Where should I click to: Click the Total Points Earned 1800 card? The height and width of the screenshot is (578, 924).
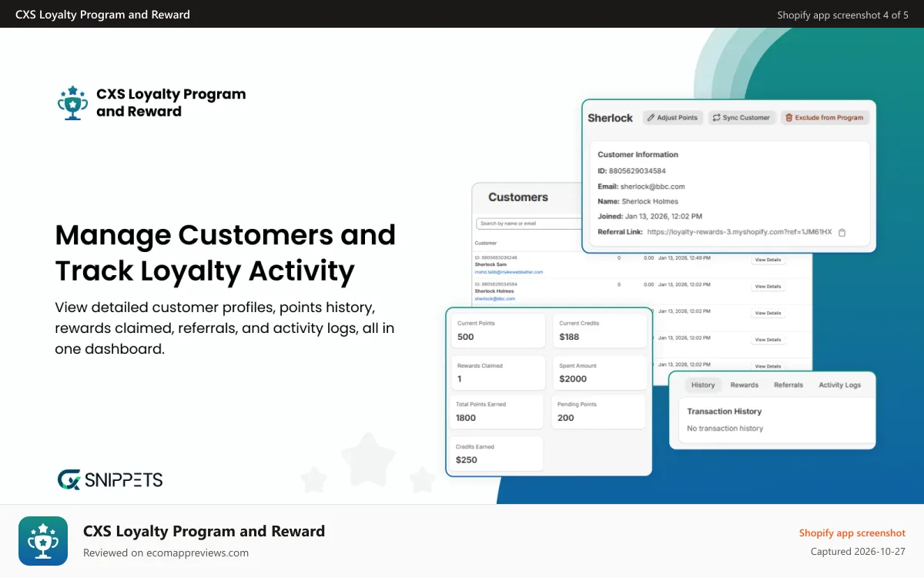[497, 412]
